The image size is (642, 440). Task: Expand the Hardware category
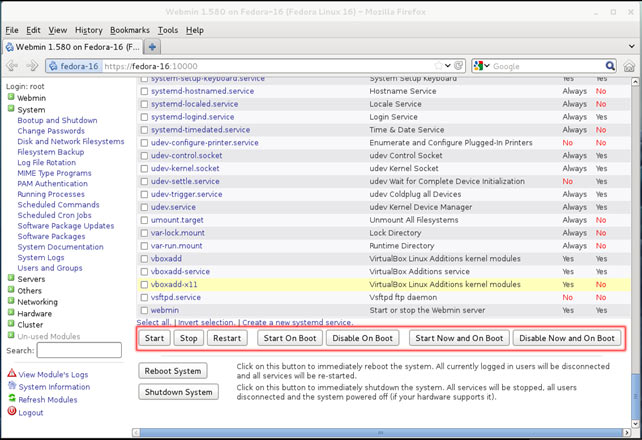pyautogui.click(x=11, y=312)
